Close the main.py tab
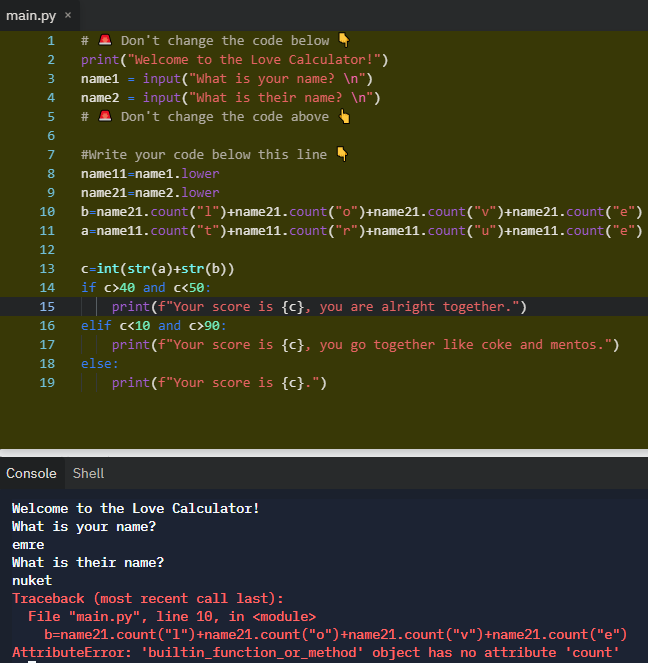This screenshot has height=663, width=648. point(68,15)
